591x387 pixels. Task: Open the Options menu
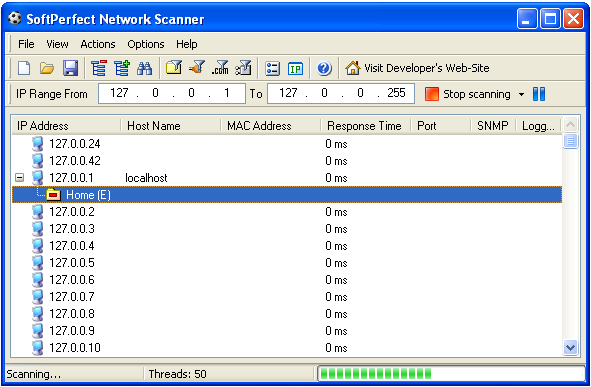coord(146,44)
